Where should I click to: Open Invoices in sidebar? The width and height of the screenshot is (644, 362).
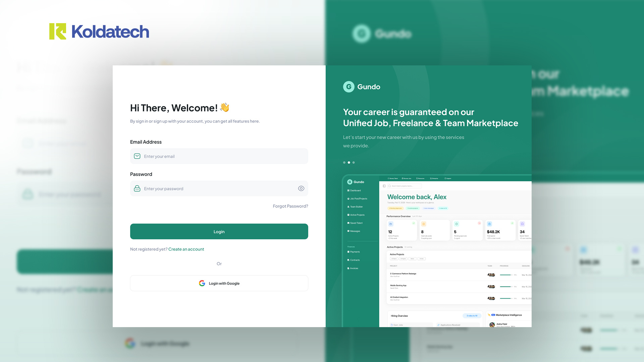(x=353, y=268)
